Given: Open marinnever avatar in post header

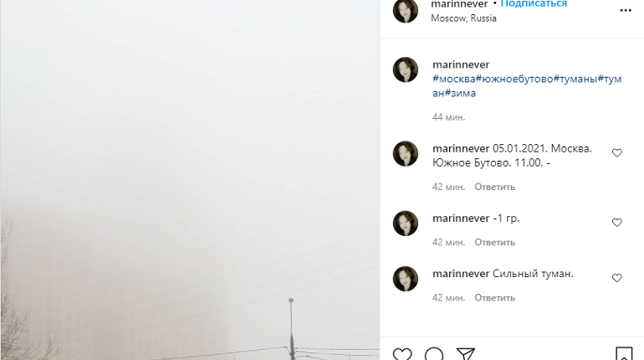Looking at the screenshot, I should tap(406, 11).
